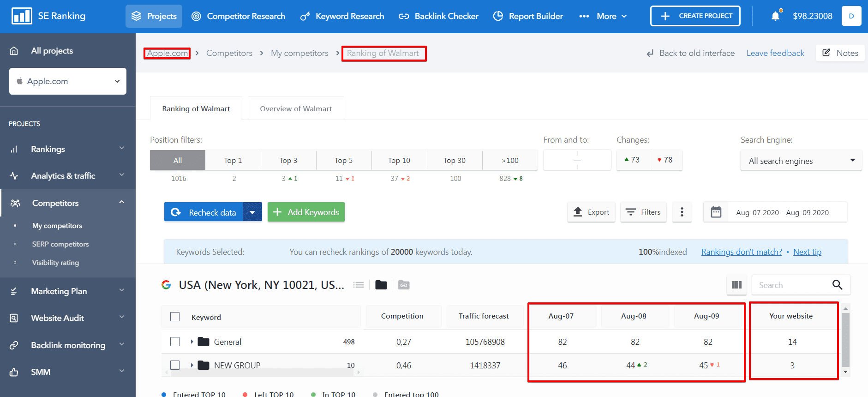Switch to Ranking of Walmart tab
Screen dimensions: 868x397
(x=196, y=108)
